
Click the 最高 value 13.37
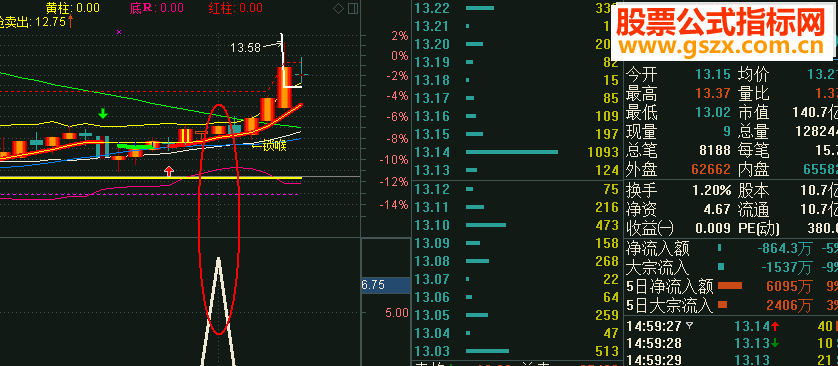(x=713, y=94)
